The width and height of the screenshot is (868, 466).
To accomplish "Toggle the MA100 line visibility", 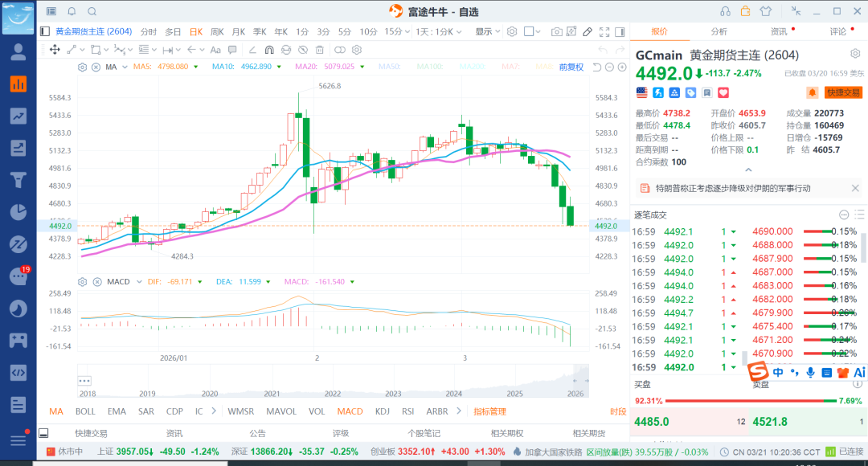I will [429, 67].
